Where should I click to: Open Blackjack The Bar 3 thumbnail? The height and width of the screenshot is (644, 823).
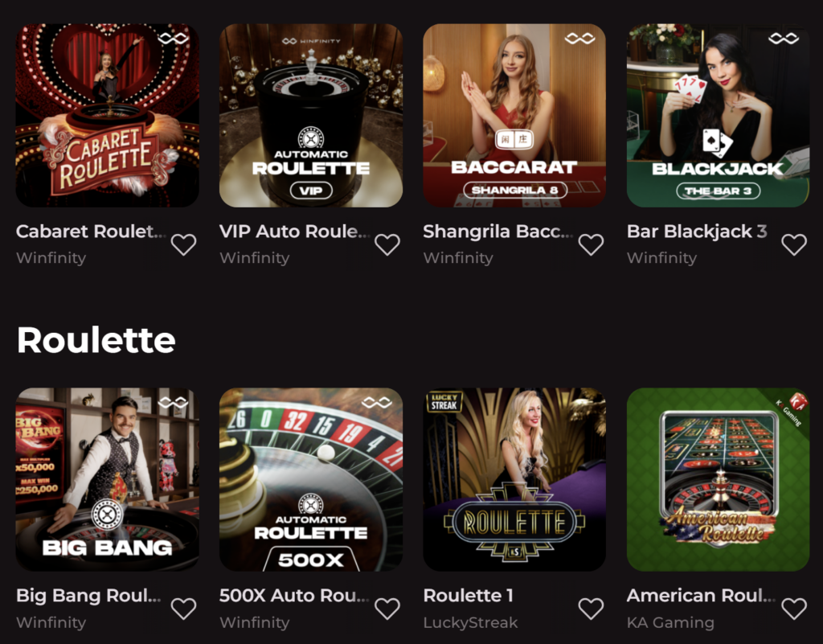718,115
